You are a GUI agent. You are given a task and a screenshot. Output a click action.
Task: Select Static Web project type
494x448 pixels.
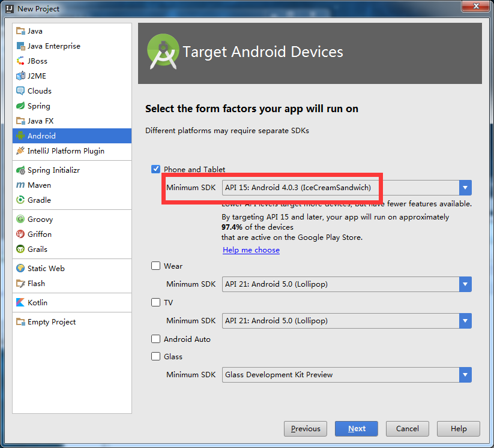(x=72, y=268)
